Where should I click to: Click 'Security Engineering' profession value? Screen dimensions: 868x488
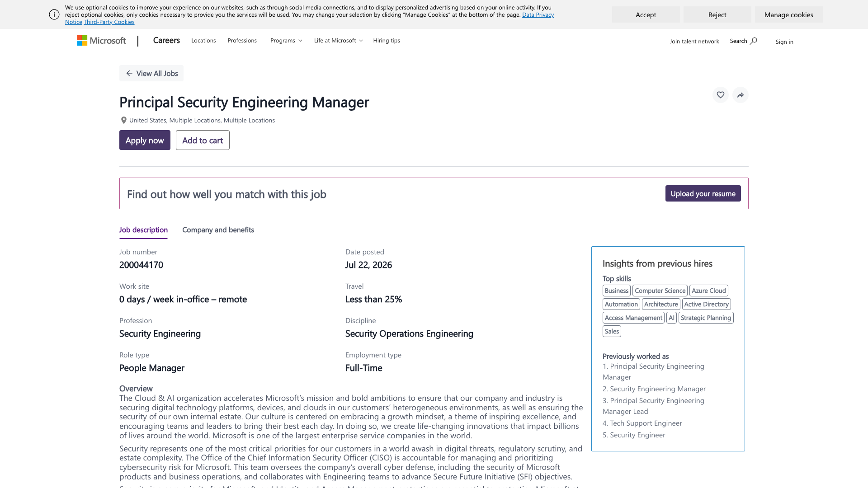[160, 333]
